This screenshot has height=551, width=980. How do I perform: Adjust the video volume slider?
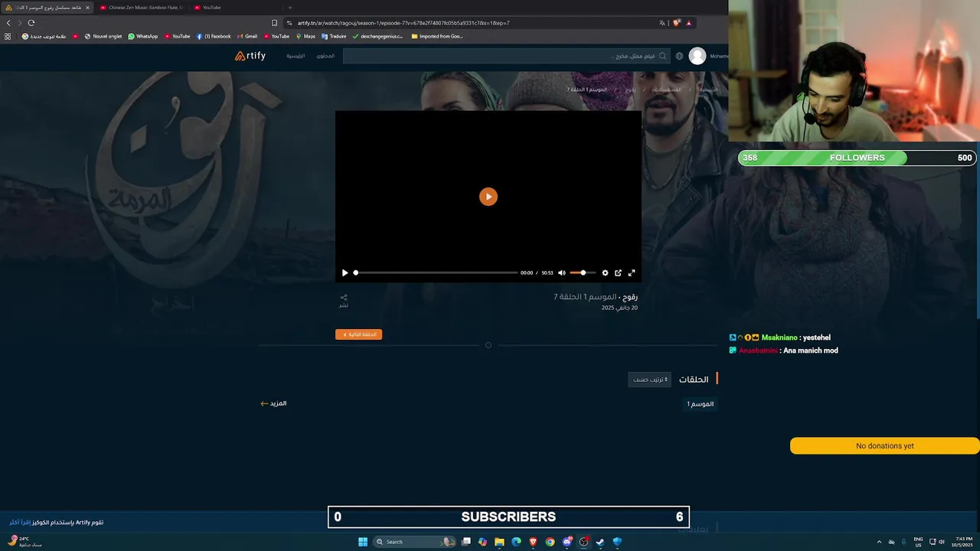[582, 272]
